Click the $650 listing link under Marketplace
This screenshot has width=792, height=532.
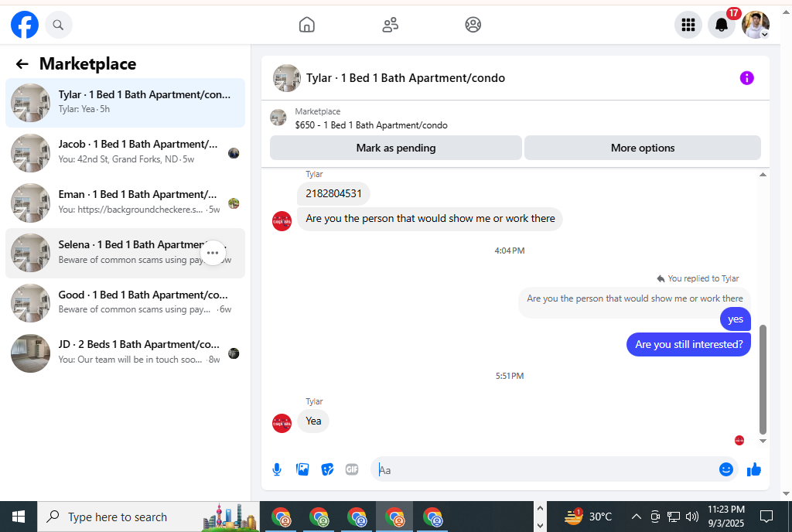(371, 125)
